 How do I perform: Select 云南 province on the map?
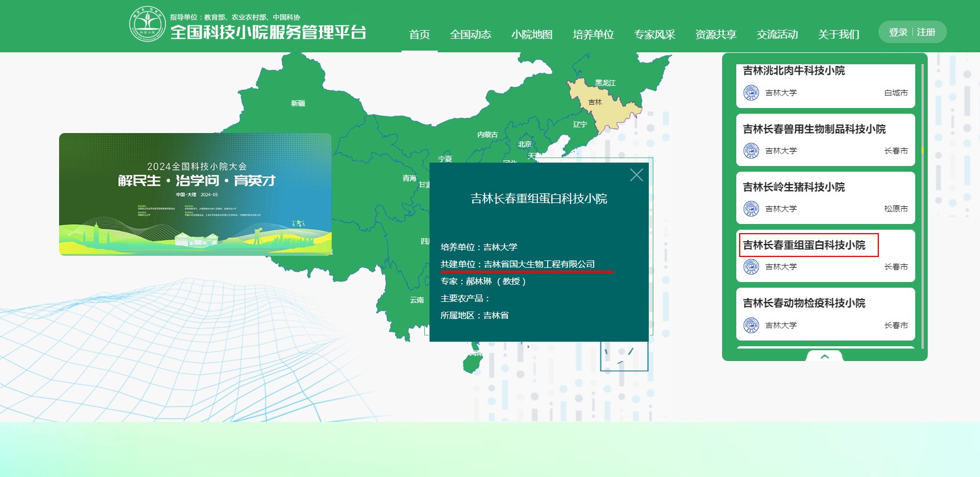point(417,300)
